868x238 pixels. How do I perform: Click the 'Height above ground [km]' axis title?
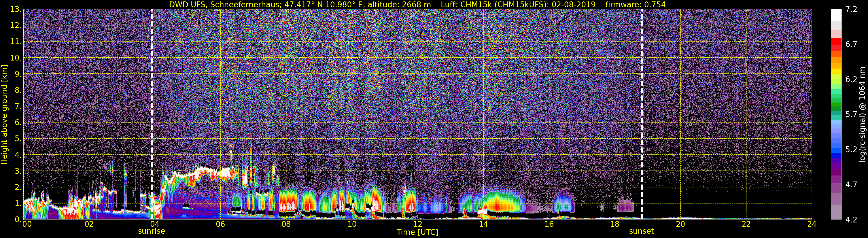[x=4, y=115]
